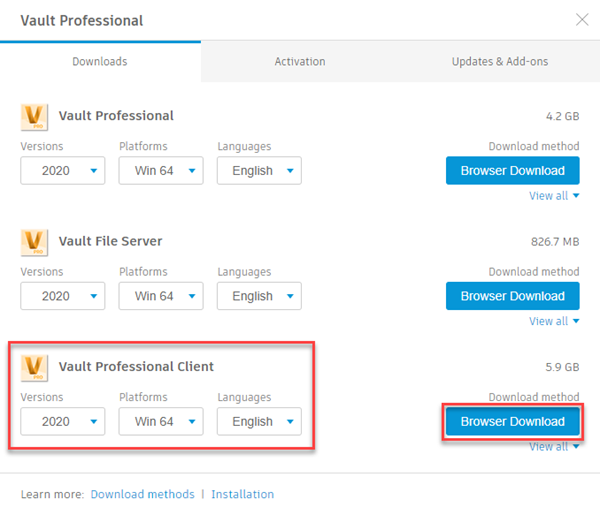Click the Vault File Server heading

click(111, 241)
